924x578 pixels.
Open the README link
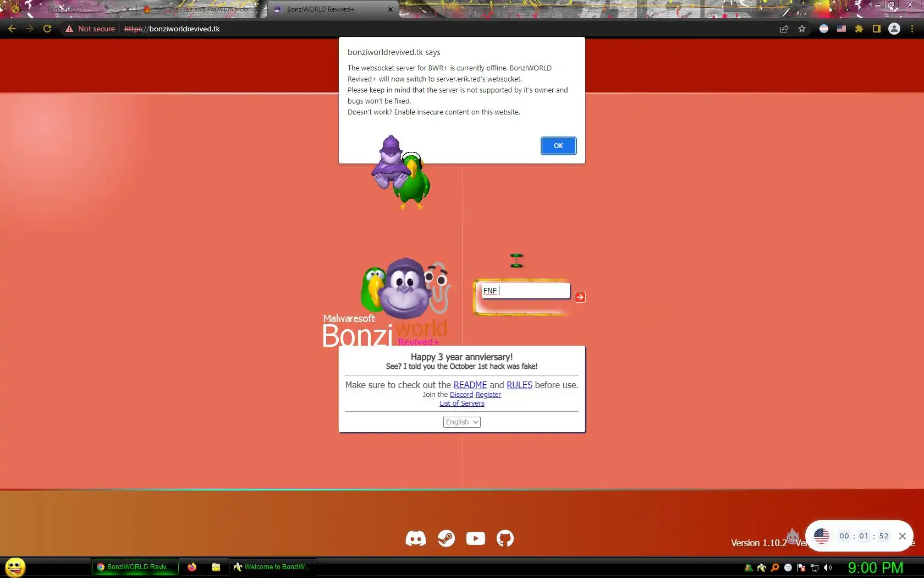(470, 385)
